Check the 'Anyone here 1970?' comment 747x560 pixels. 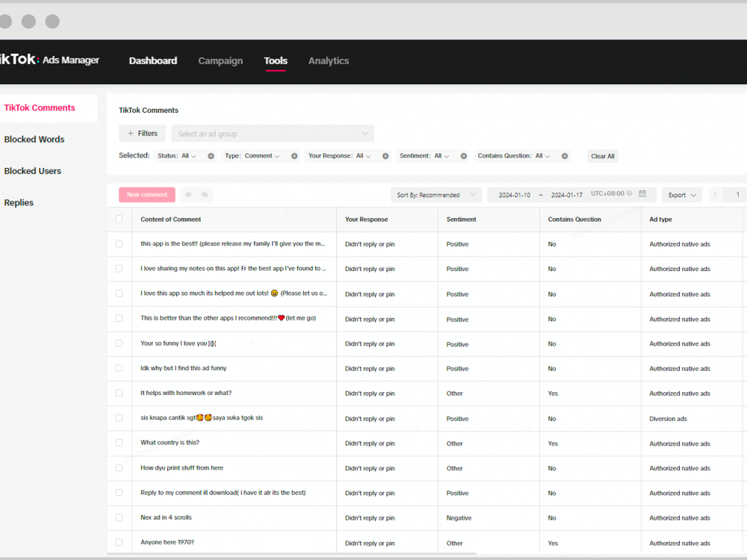point(119,542)
